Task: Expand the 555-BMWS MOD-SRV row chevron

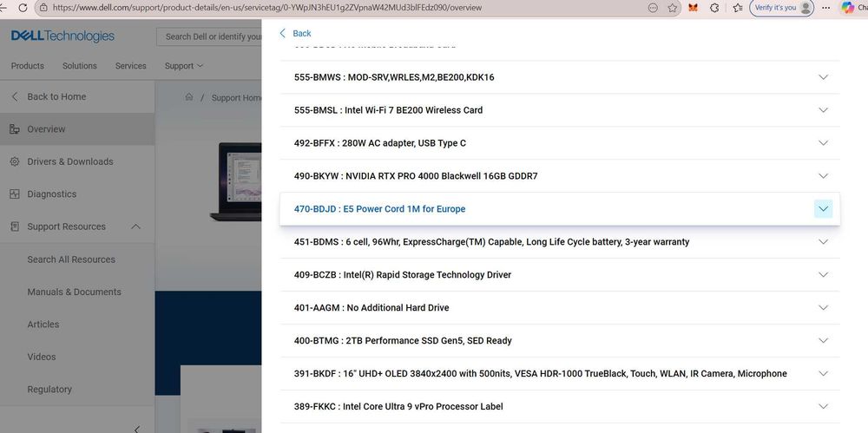Action: point(823,77)
